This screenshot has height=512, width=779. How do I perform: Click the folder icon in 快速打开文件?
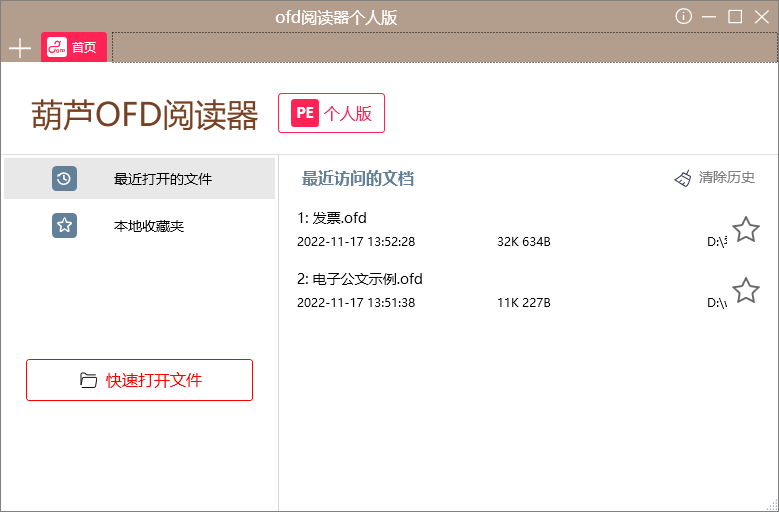tap(88, 380)
